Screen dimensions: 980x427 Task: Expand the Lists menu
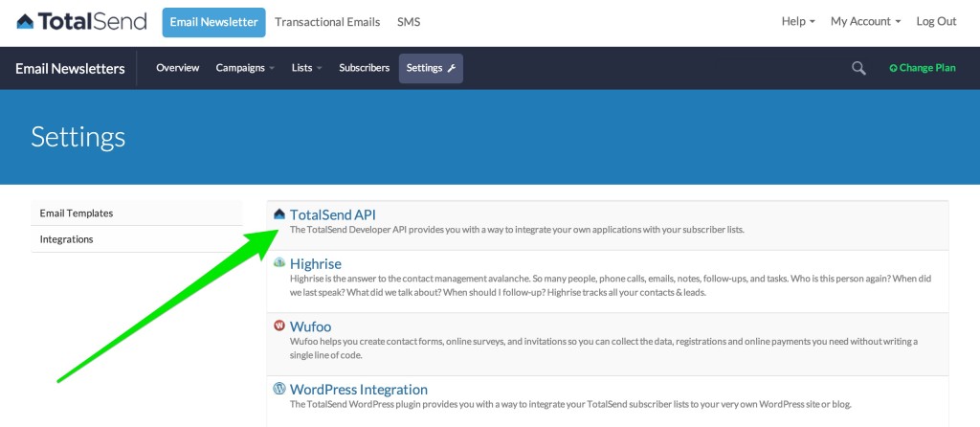click(x=307, y=68)
